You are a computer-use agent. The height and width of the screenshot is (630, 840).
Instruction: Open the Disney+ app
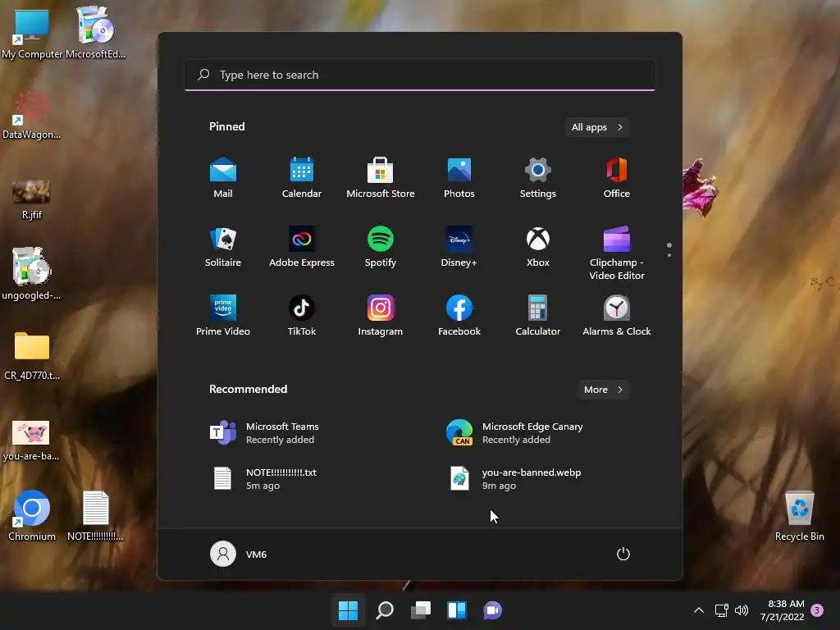tap(459, 247)
